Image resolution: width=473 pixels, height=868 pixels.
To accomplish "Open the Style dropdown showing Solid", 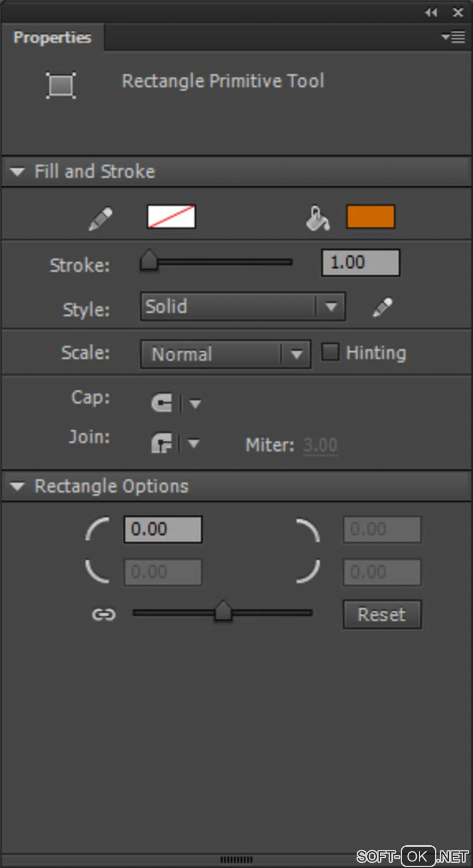I will tap(243, 306).
